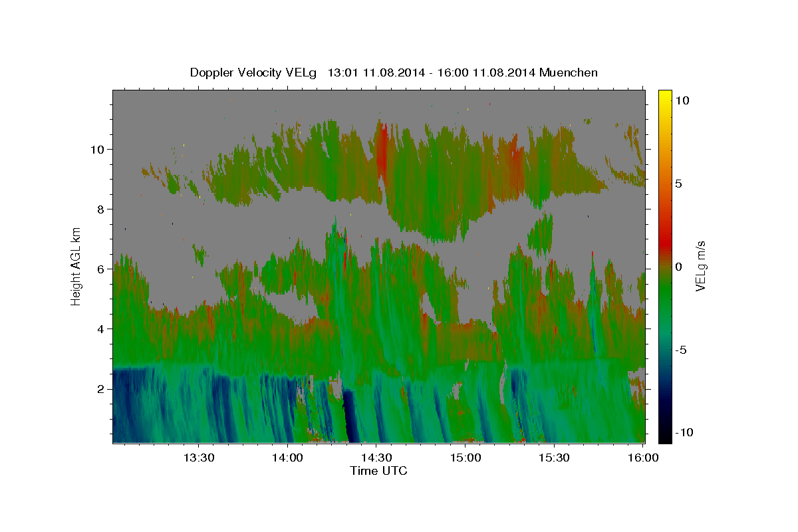Click the red updraft streak near 14:30 at 10 km

click(382, 150)
